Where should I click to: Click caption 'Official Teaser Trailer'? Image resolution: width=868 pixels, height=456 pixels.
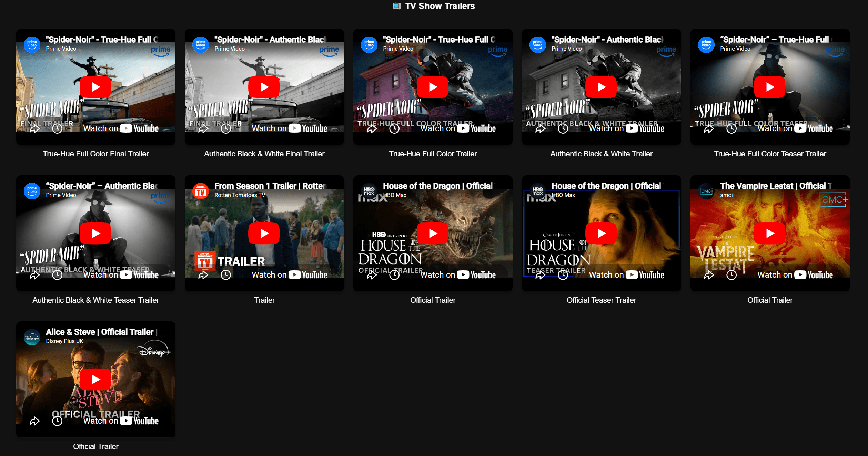click(x=602, y=300)
